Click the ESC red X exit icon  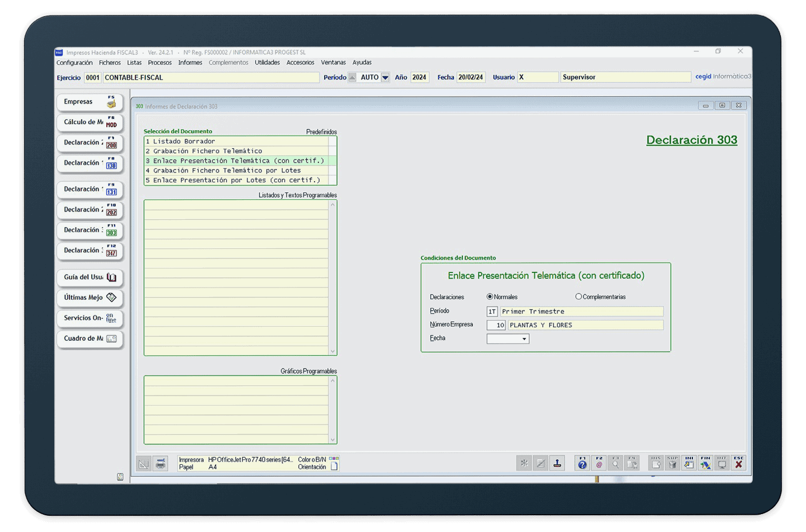(x=739, y=463)
